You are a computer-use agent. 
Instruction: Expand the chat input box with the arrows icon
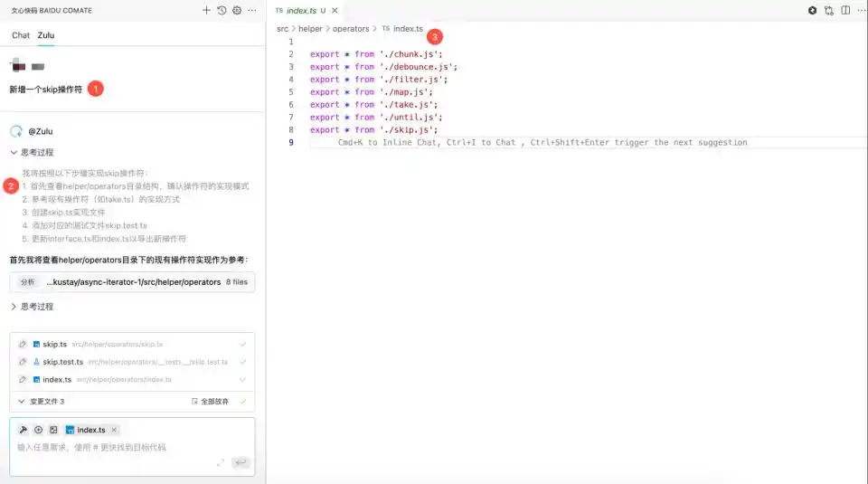(221, 462)
